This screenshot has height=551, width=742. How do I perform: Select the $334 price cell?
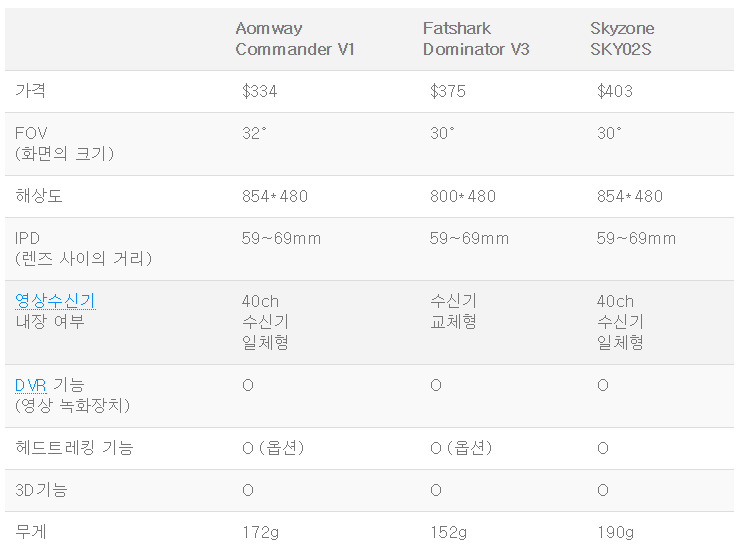[260, 92]
